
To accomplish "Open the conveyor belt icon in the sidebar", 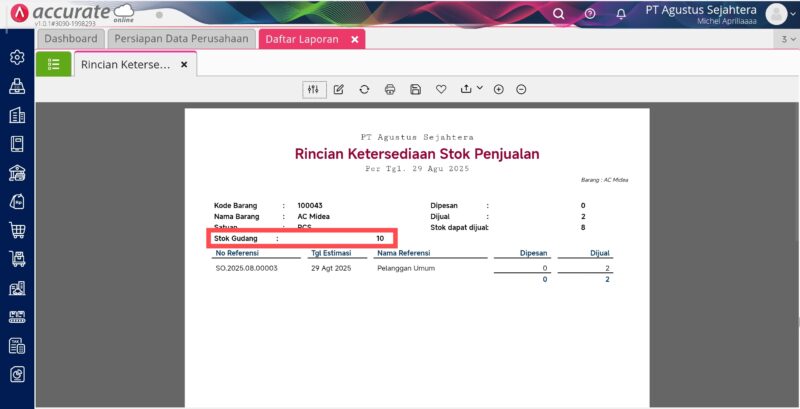I will tap(17, 317).
